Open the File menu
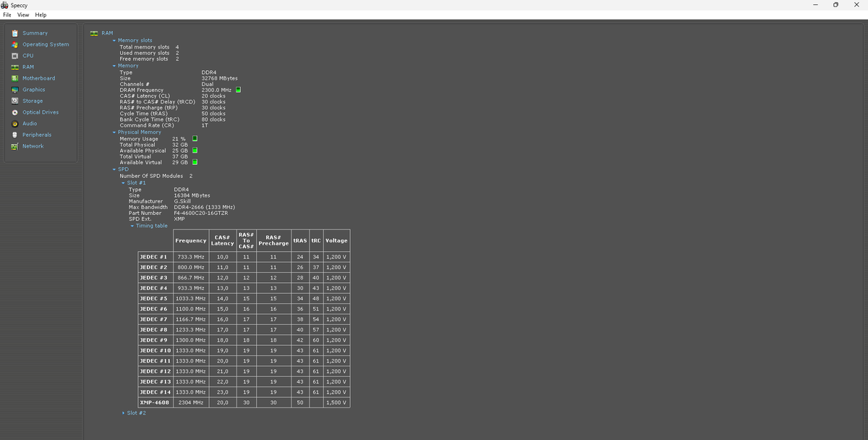 pyautogui.click(x=7, y=14)
